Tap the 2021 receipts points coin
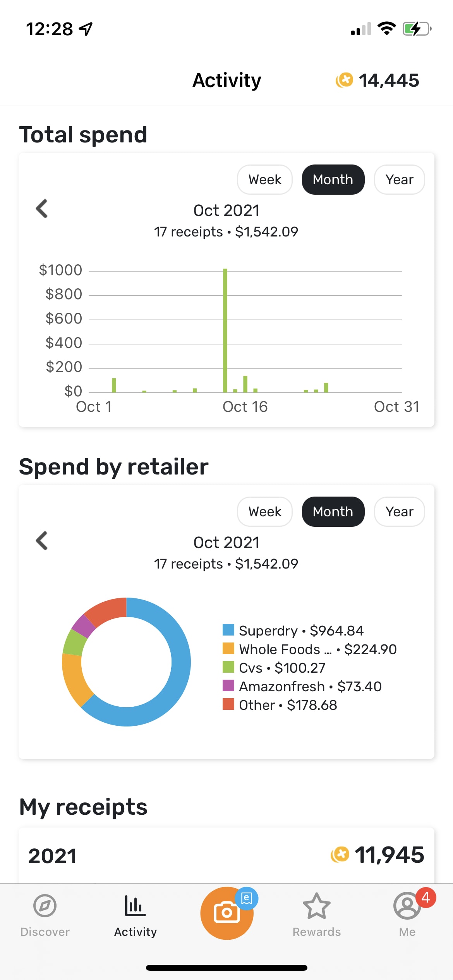 click(x=340, y=855)
